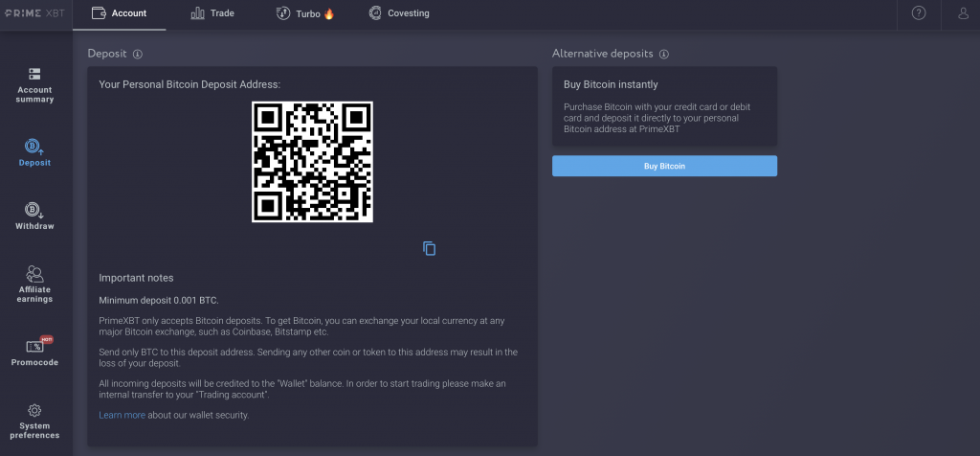Open the Turbo tab
980x456 pixels.
coord(304,13)
